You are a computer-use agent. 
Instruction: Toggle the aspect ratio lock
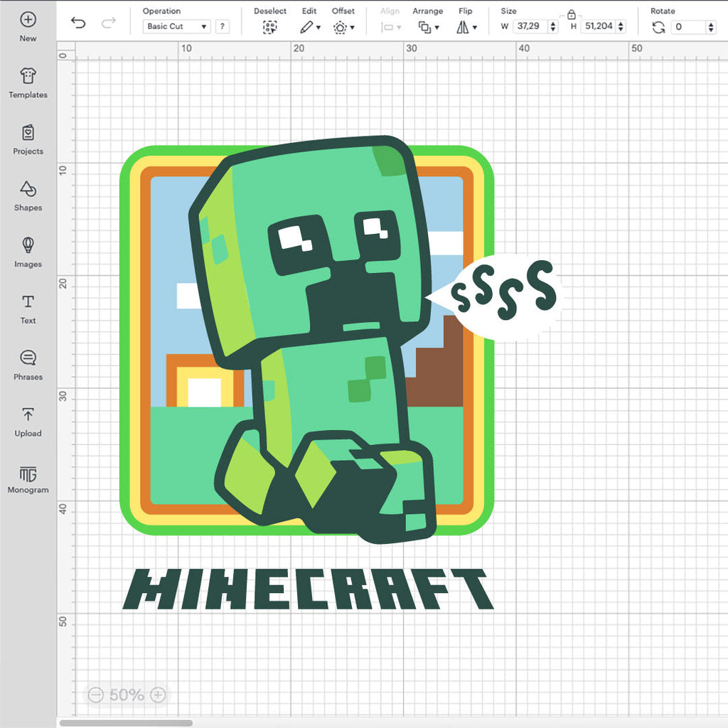click(571, 14)
